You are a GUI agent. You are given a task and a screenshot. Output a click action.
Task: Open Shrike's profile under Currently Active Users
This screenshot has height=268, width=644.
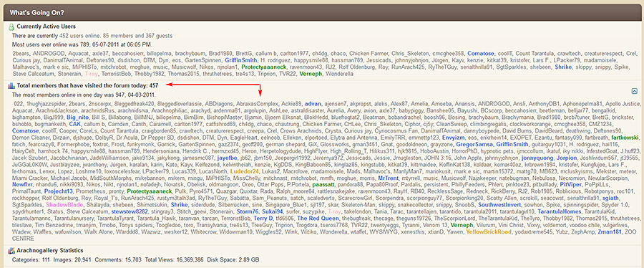(x=562, y=67)
